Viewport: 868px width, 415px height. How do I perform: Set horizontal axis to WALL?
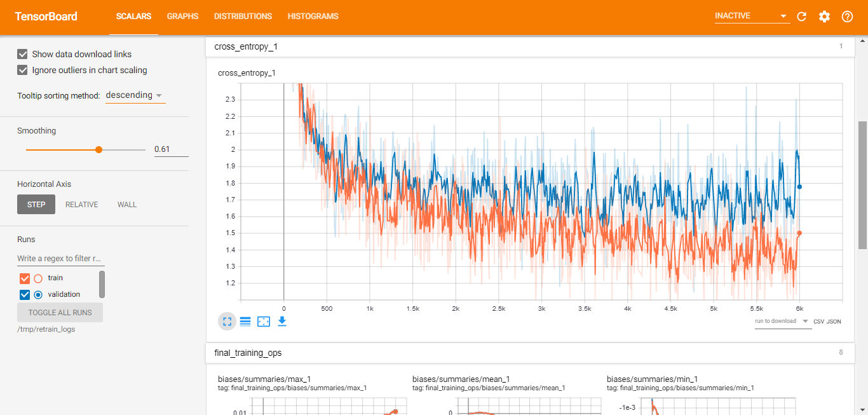tap(127, 205)
